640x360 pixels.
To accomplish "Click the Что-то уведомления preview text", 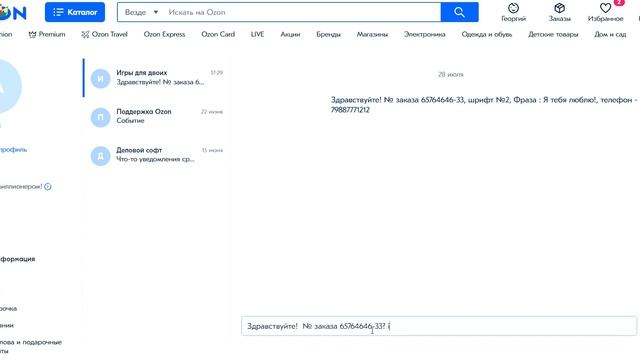I will [x=156, y=159].
